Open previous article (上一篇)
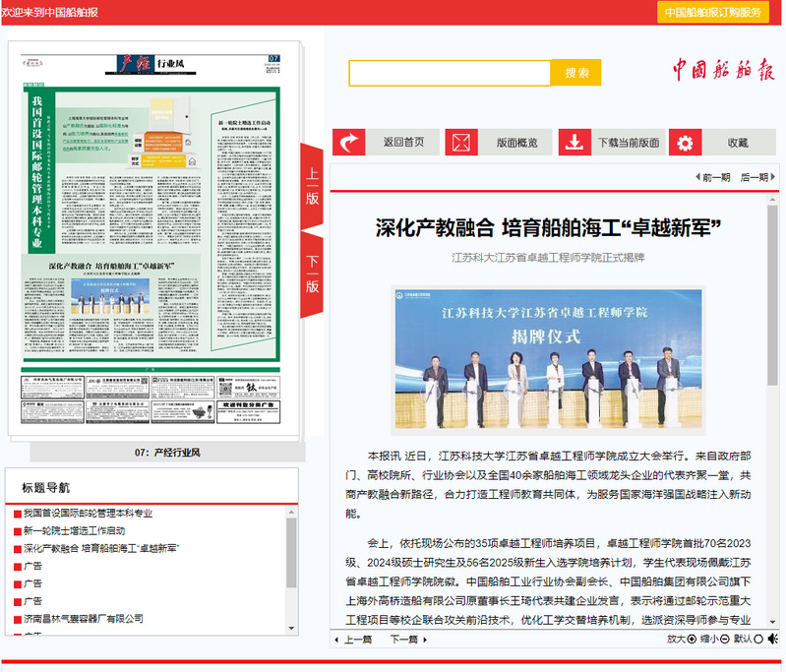Screen dimensions: 786x672 coord(352,639)
